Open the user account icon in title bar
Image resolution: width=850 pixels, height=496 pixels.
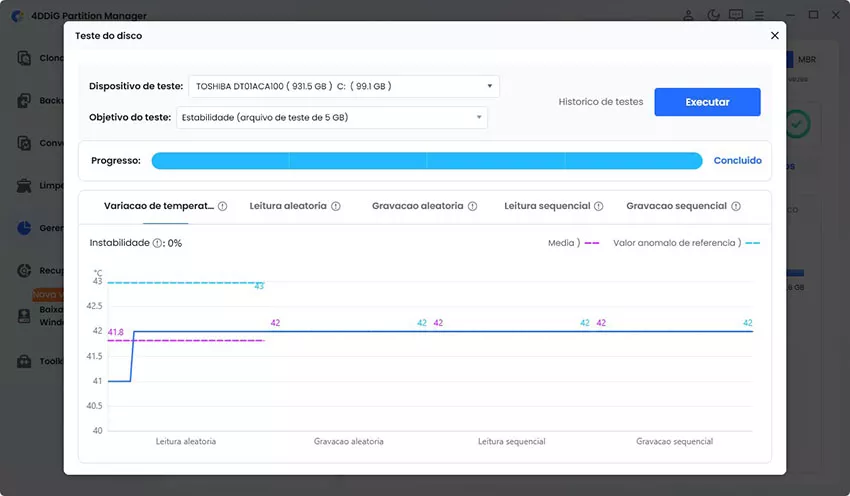(688, 15)
